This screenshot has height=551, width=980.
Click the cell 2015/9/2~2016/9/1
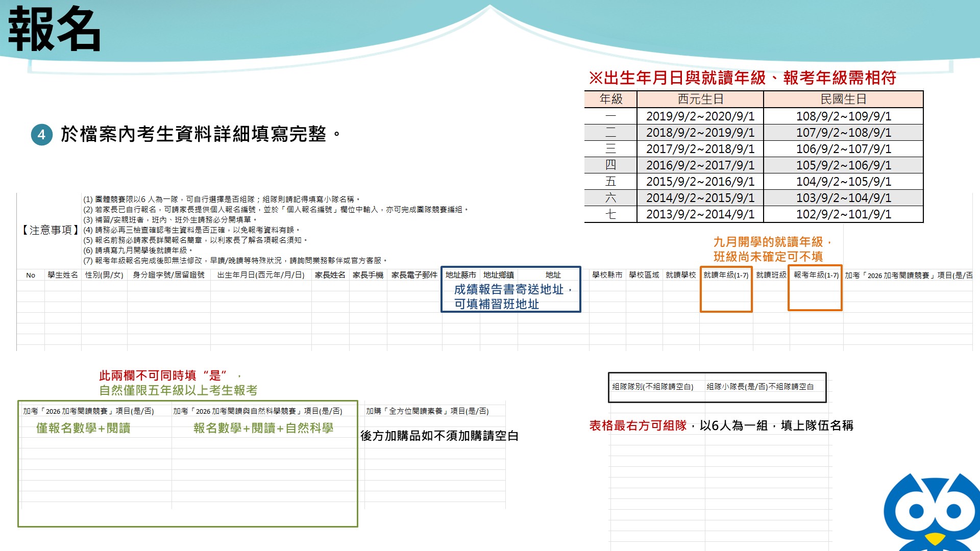point(700,181)
